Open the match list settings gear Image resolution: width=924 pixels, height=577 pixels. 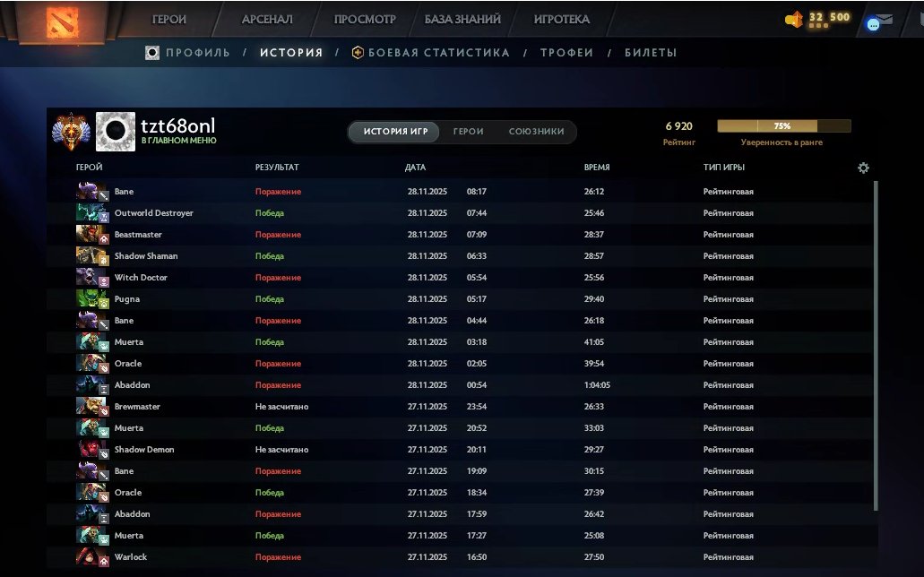(x=863, y=168)
